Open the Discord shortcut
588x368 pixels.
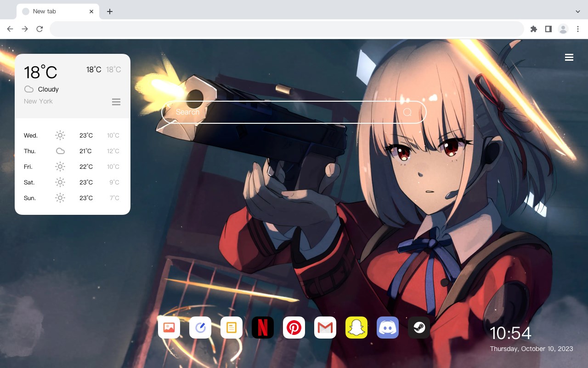click(388, 328)
